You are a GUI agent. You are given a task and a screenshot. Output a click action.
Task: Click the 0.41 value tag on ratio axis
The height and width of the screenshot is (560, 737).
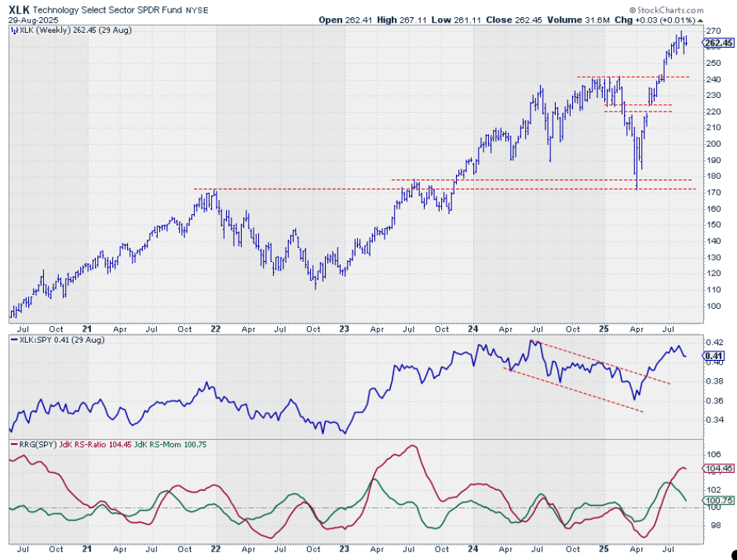(713, 355)
